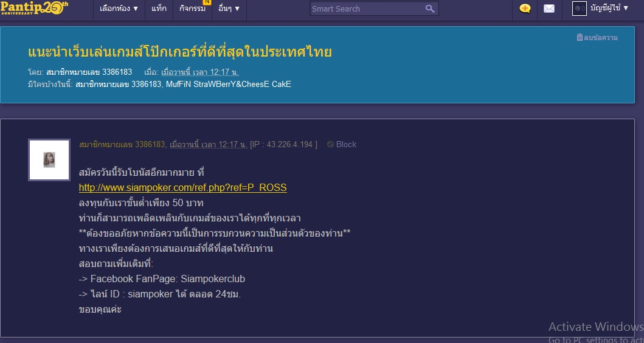
Task: Click the header timestamp เมื่อวานนี้ เวลา 12:17 น.
Action: point(200,72)
